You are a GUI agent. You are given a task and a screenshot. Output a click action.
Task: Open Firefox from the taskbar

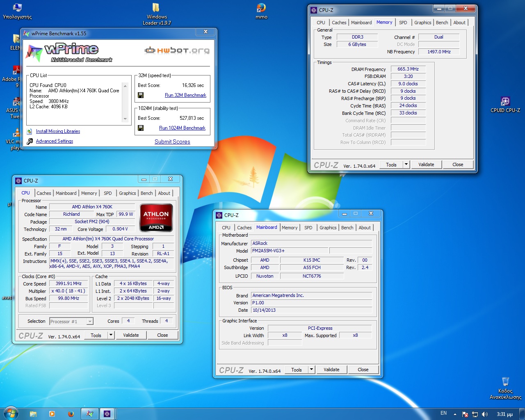(x=71, y=414)
